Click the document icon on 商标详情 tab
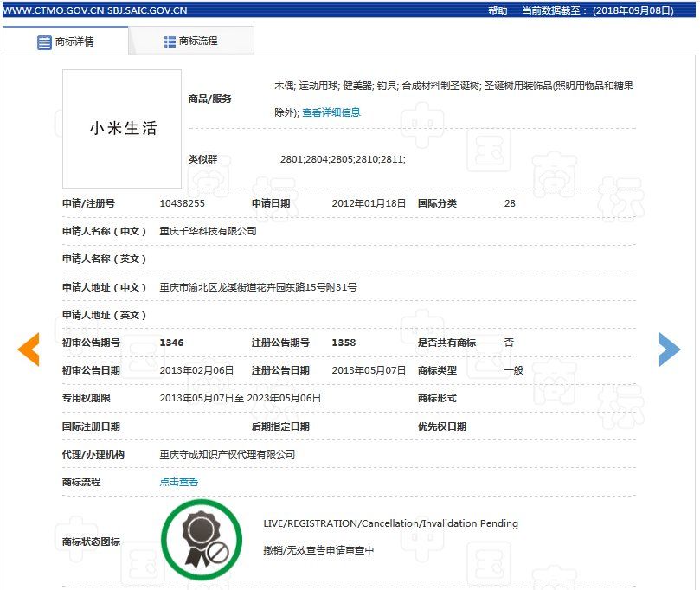This screenshot has height=590, width=700. tap(44, 42)
